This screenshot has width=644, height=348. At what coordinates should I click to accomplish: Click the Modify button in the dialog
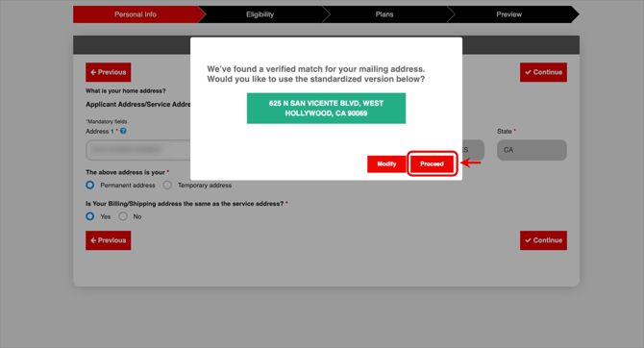(386, 163)
